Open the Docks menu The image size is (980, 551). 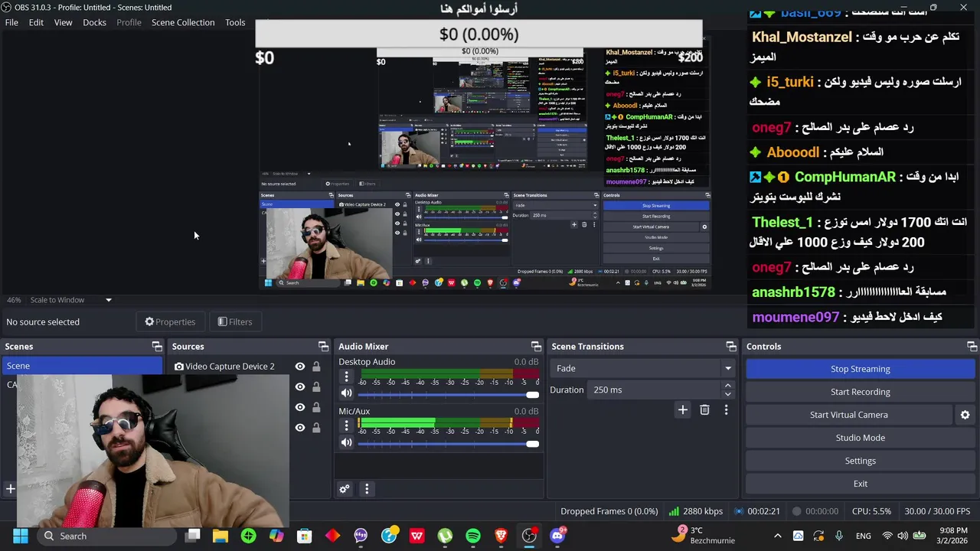click(x=94, y=22)
